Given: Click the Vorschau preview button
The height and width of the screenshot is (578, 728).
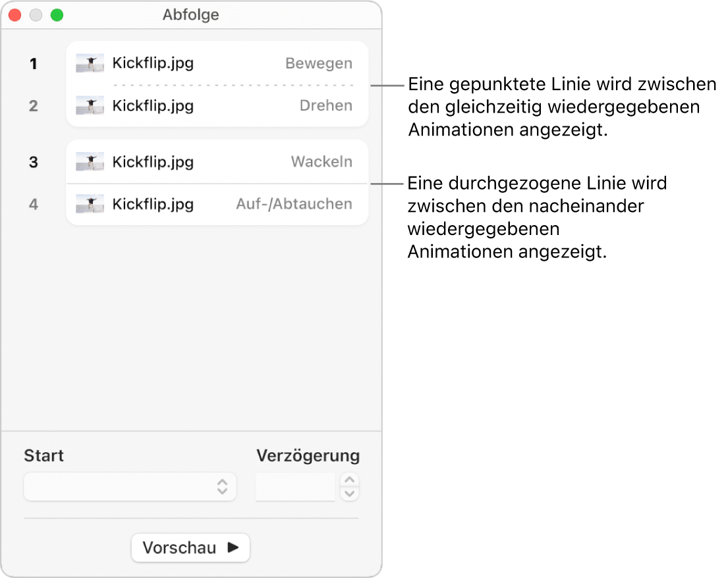Looking at the screenshot, I should (190, 547).
